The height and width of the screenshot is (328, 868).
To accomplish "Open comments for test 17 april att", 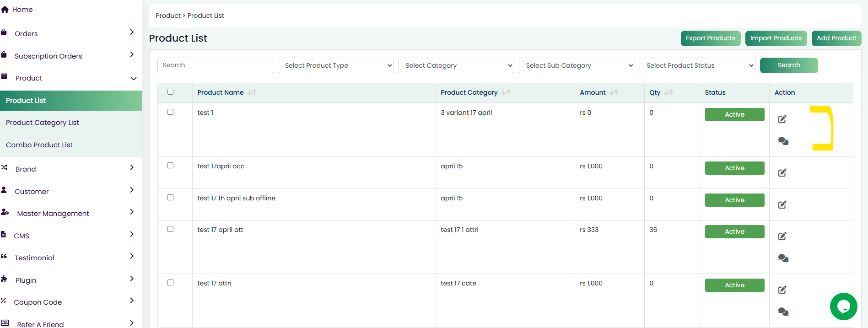I will tap(783, 258).
